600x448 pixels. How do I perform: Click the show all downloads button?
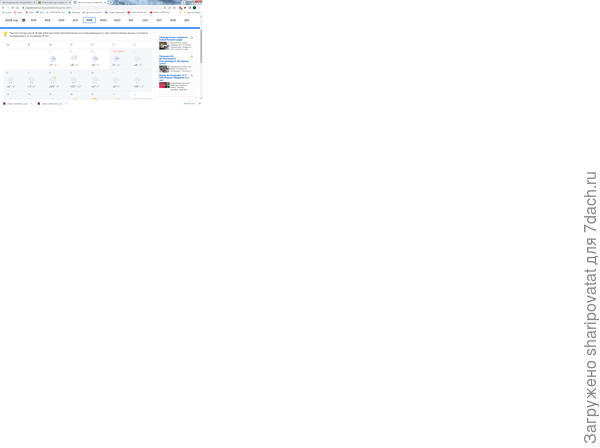(189, 103)
